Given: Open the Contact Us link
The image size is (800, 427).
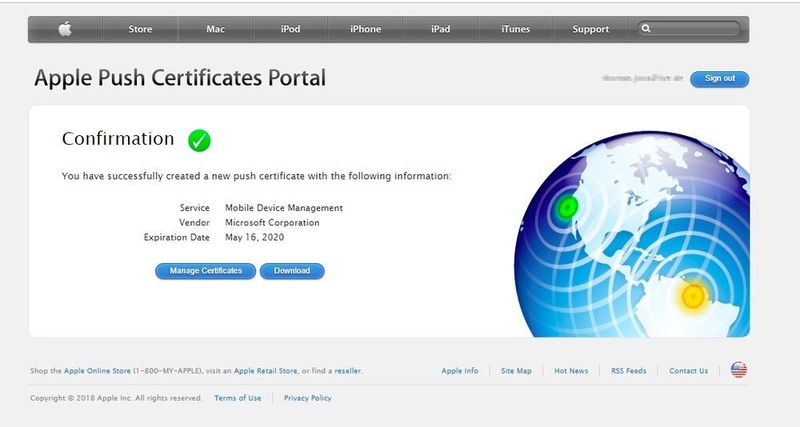Looking at the screenshot, I should (688, 371).
